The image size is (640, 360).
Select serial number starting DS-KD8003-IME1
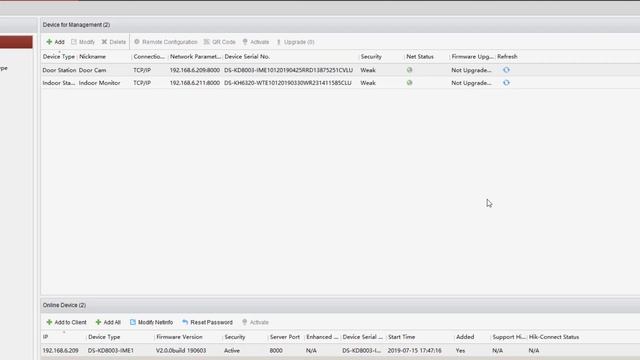[x=288, y=70]
